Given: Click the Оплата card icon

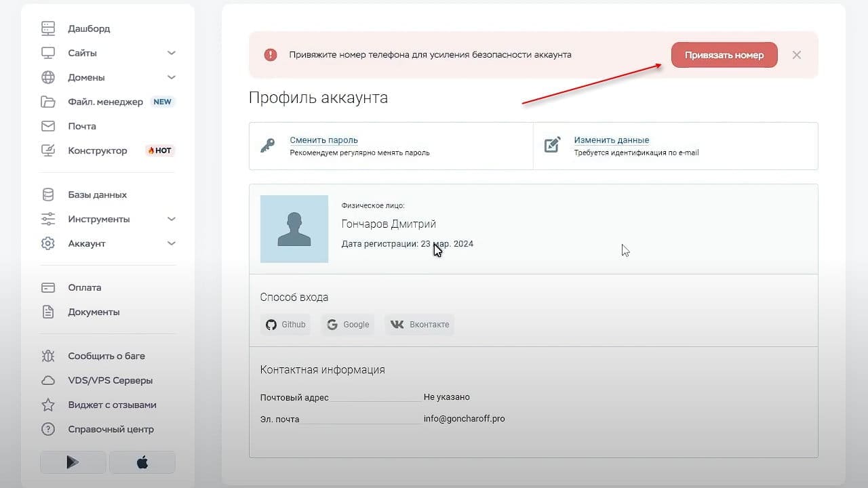Looking at the screenshot, I should click(x=48, y=287).
